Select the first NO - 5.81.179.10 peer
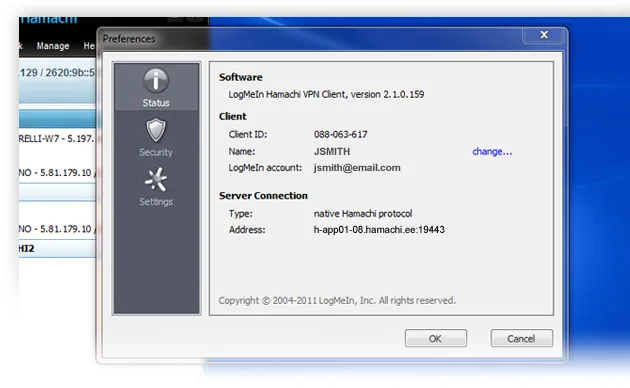Screen dimensions: 630x388 click(57, 173)
